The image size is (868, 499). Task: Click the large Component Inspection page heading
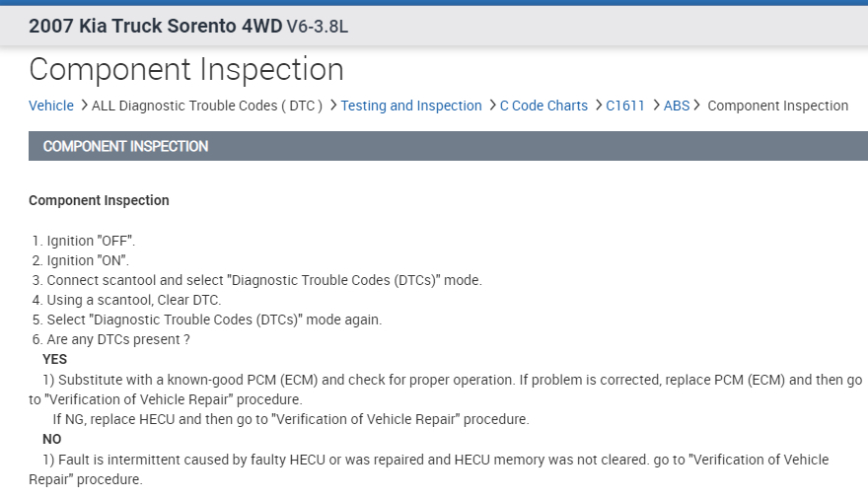point(186,70)
